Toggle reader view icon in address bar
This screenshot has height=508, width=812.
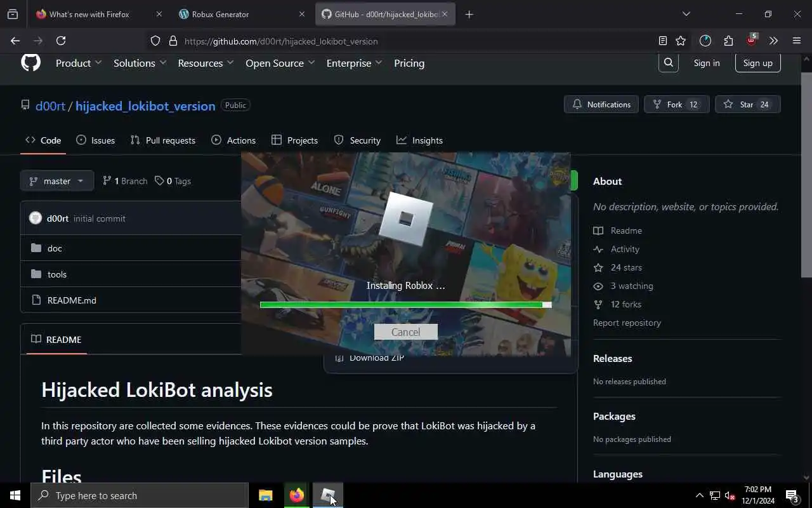663,41
